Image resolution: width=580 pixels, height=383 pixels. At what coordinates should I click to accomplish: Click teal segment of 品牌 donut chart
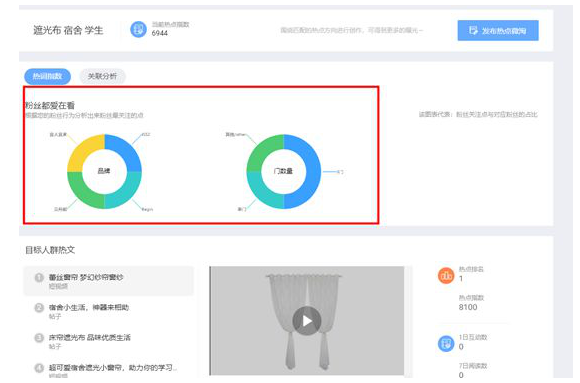click(x=125, y=192)
